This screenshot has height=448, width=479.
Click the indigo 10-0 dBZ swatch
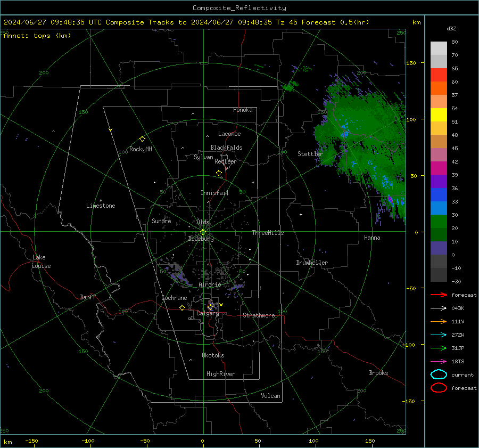coord(439,248)
